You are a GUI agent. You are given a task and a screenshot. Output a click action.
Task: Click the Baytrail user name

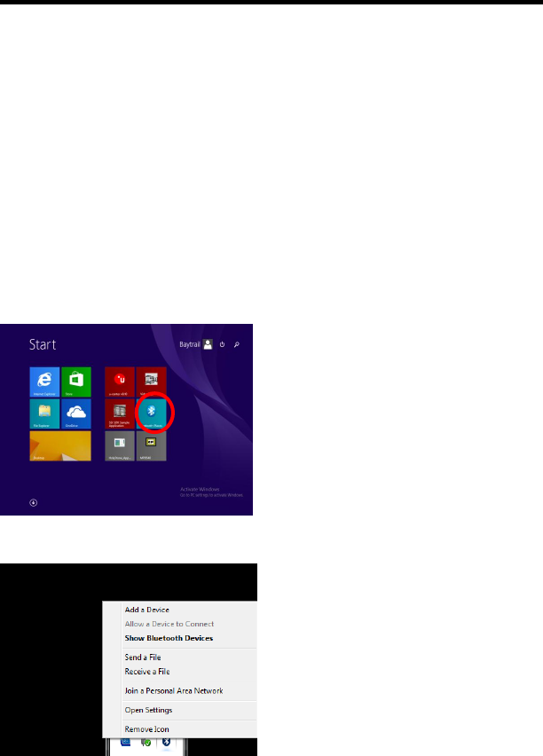[190, 344]
